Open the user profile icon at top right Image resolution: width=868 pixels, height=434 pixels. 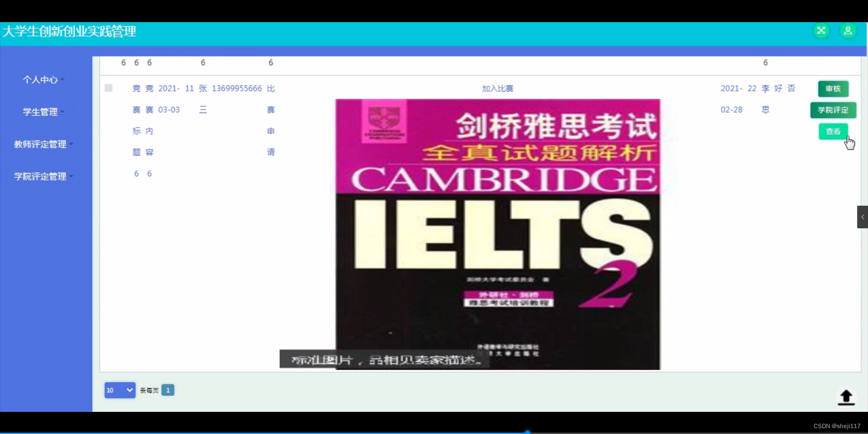tap(848, 31)
